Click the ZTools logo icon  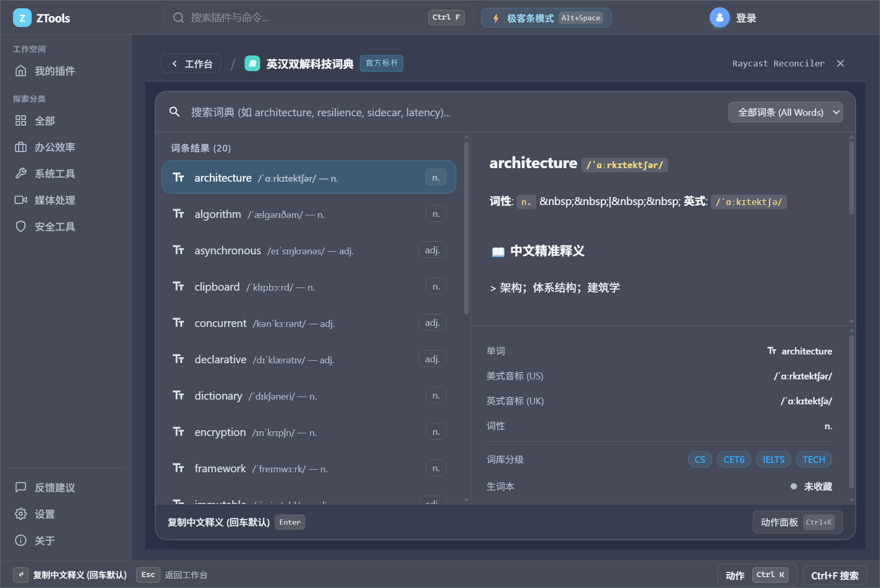click(22, 18)
